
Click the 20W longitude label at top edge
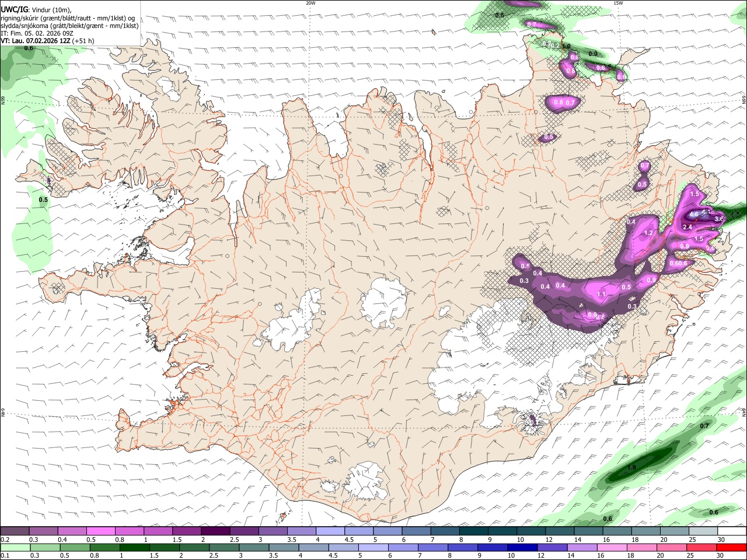point(310,3)
